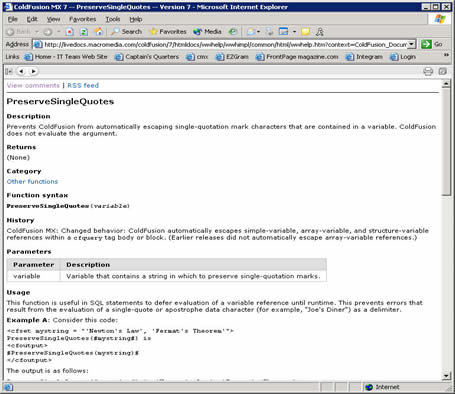Click the printer icon in help toolbar
The image size is (455, 394).
point(428,71)
